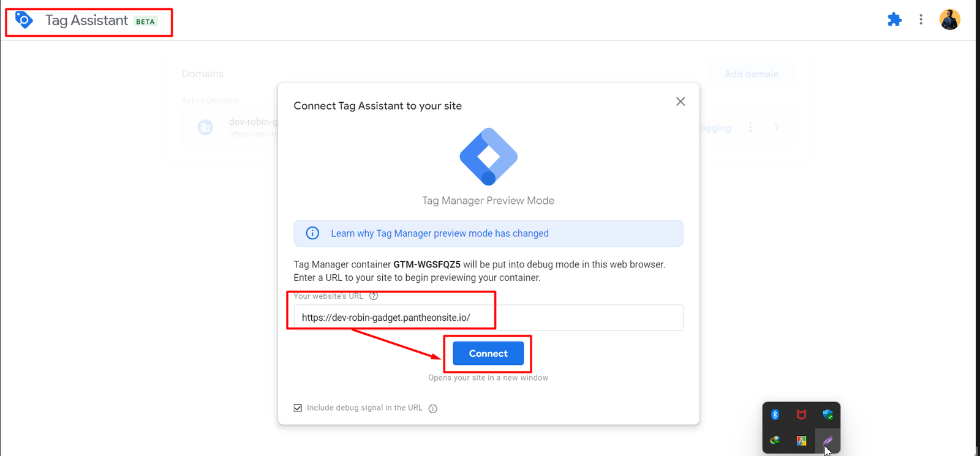980x456 pixels.
Task: Click the info icon next to debug signal option
Action: coord(433,409)
